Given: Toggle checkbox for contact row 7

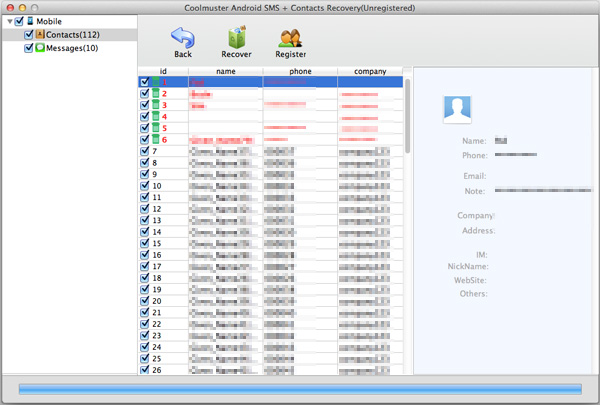Looking at the screenshot, I should coord(145,151).
